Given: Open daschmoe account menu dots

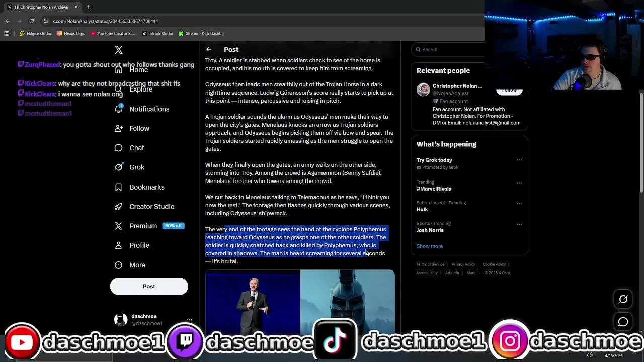Looking at the screenshot, I should click(x=189, y=320).
